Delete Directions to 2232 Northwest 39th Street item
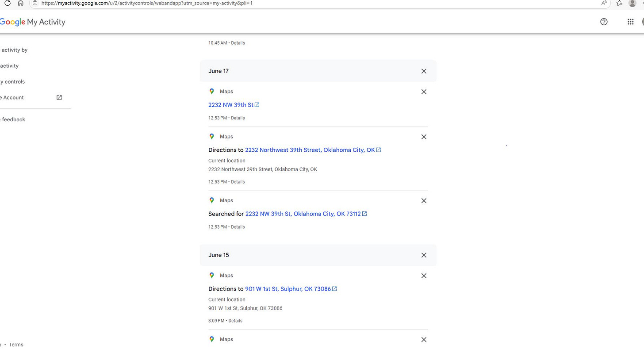 424,137
